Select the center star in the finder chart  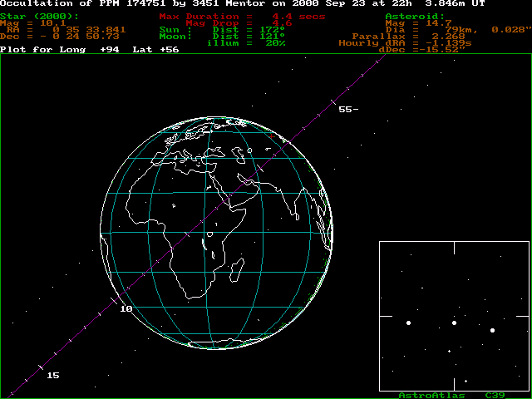(x=455, y=323)
